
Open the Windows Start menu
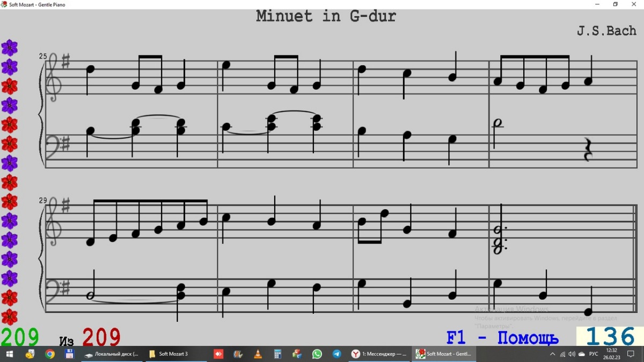[x=9, y=354]
